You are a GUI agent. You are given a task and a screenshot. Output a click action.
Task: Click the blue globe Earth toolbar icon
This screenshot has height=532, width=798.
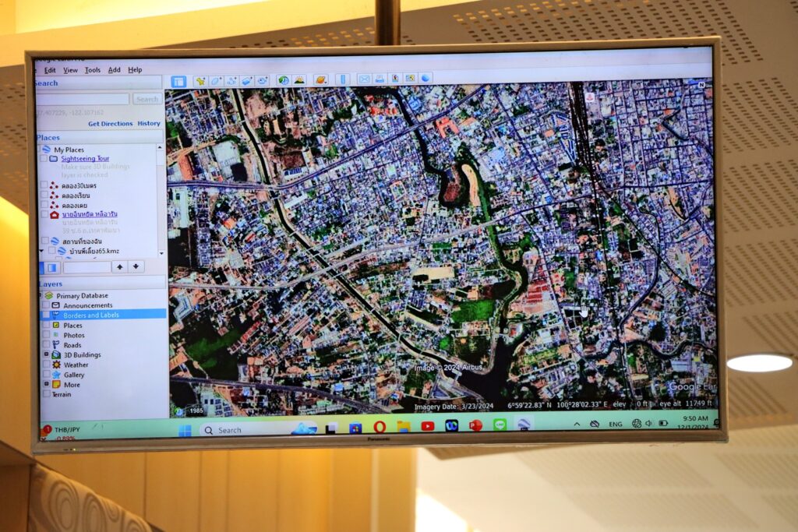pyautogui.click(x=426, y=78)
